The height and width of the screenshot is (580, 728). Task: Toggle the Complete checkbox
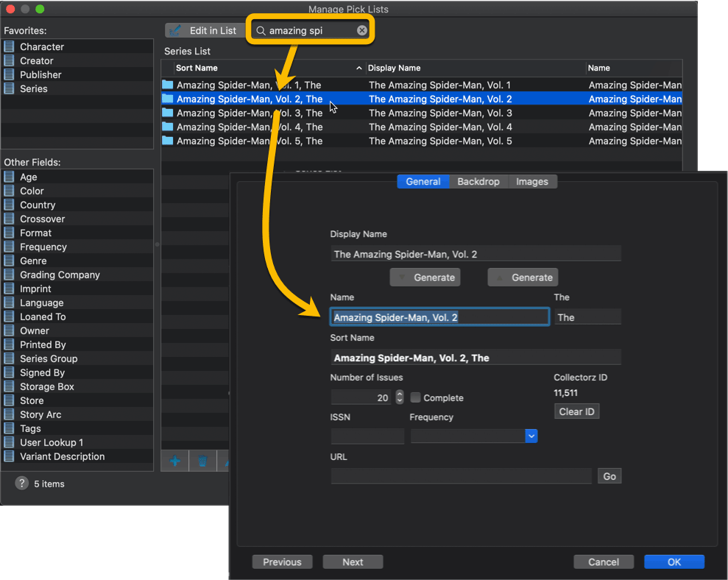point(416,397)
